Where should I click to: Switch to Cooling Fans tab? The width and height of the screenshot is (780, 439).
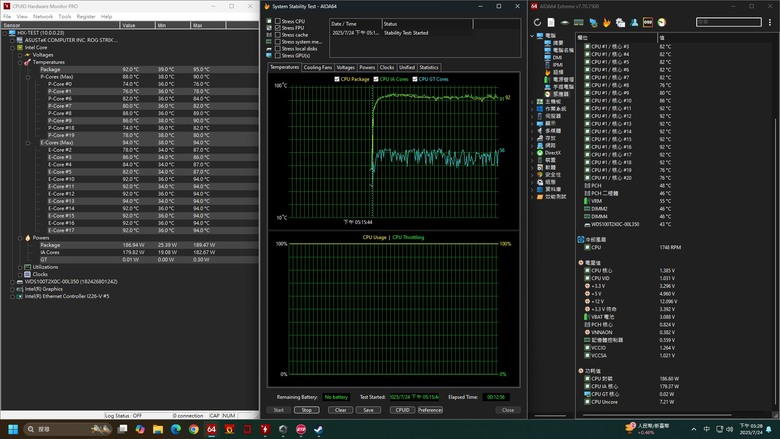[x=317, y=67]
